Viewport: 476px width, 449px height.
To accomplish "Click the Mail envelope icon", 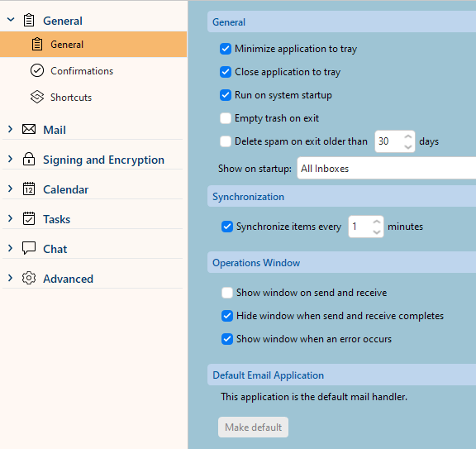I will point(29,130).
